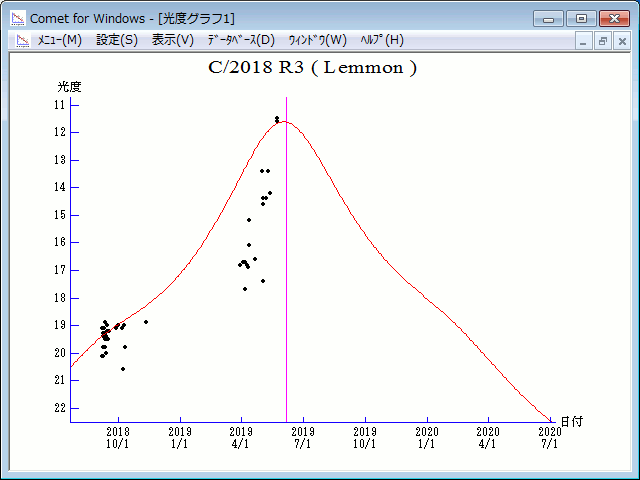The height and width of the screenshot is (480, 640).
Task: Maximize the Comet for Windows main window
Action: 581,18
